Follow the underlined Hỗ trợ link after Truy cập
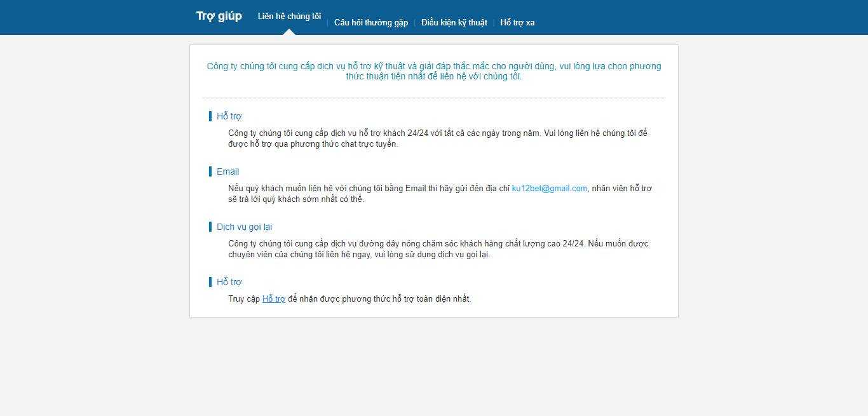 click(x=274, y=299)
